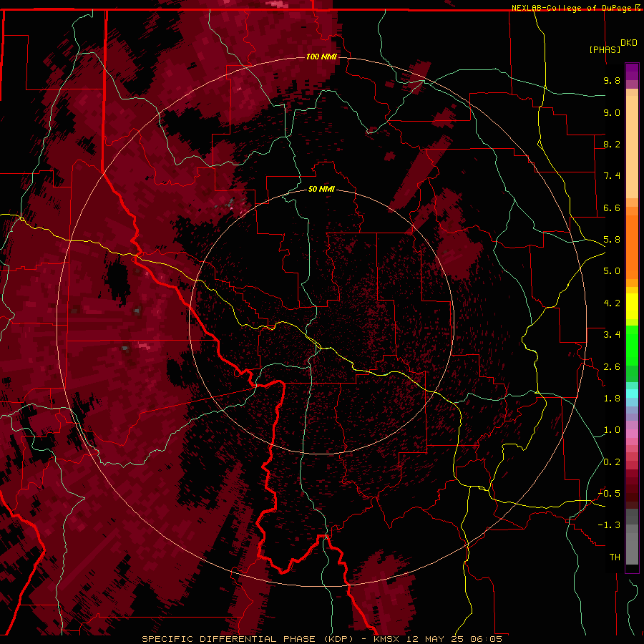Click the 5.0 scale value
Screen dimensions: 644x644
tap(612, 271)
